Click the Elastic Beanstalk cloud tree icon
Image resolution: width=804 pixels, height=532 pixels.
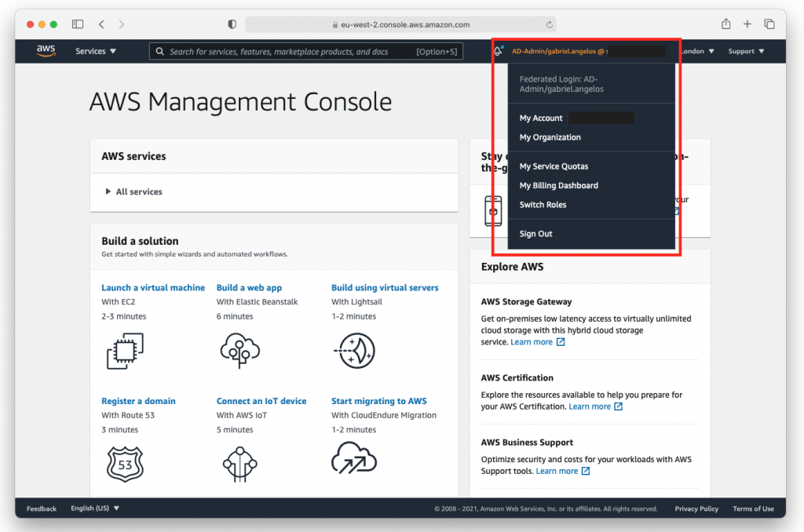[x=240, y=351]
